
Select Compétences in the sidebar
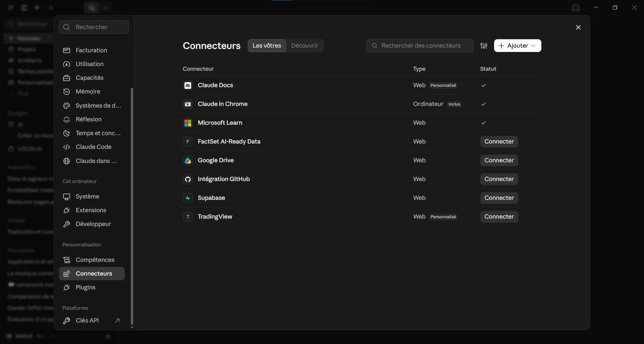92,260
